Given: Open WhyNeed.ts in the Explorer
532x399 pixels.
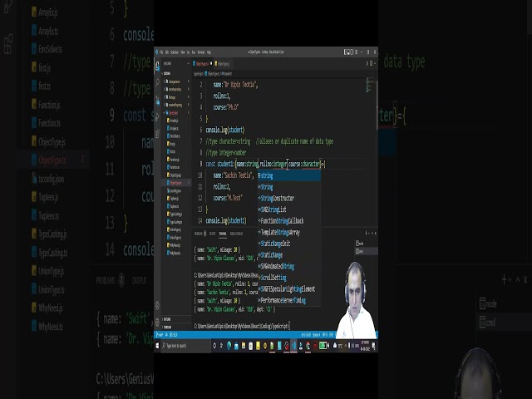Looking at the screenshot, I should click(x=175, y=253).
